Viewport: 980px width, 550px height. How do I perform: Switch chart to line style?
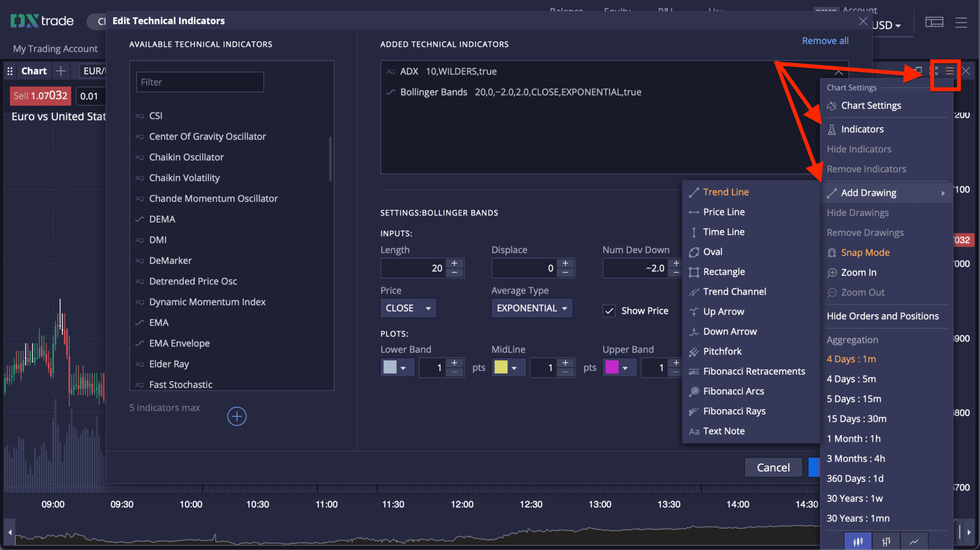tap(913, 541)
